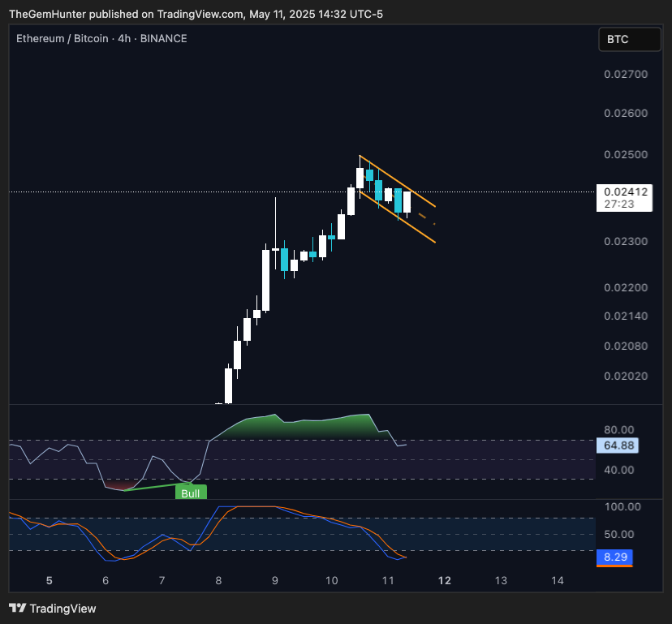Image resolution: width=672 pixels, height=624 pixels.
Task: Click date label 14 on time axis
Action: pyautogui.click(x=557, y=581)
